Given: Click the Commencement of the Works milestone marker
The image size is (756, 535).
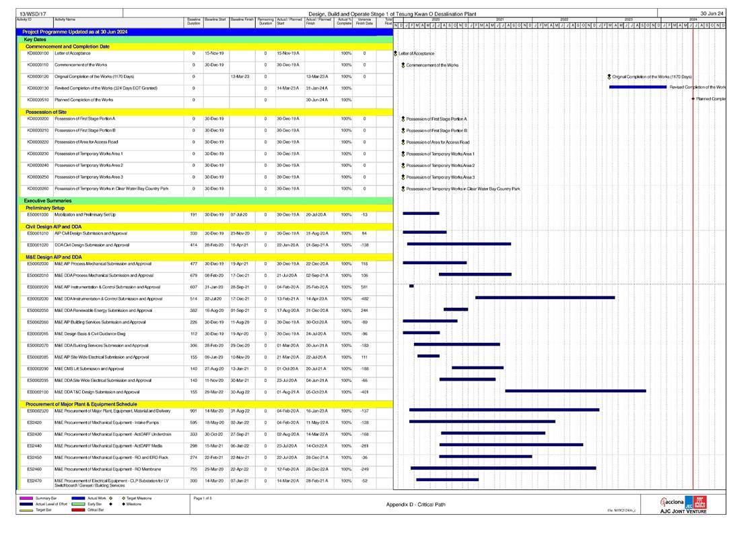Looking at the screenshot, I should [403, 65].
